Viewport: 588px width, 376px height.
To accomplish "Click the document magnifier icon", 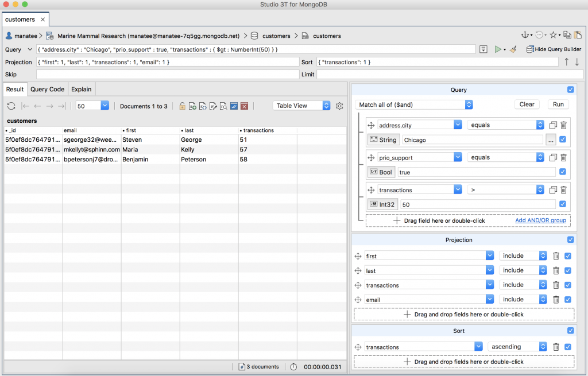I will 223,106.
